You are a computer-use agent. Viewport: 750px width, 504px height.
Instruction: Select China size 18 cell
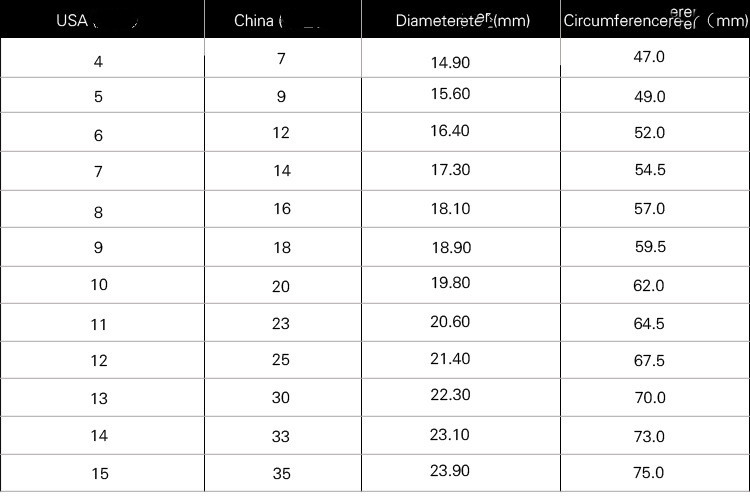[282, 247]
